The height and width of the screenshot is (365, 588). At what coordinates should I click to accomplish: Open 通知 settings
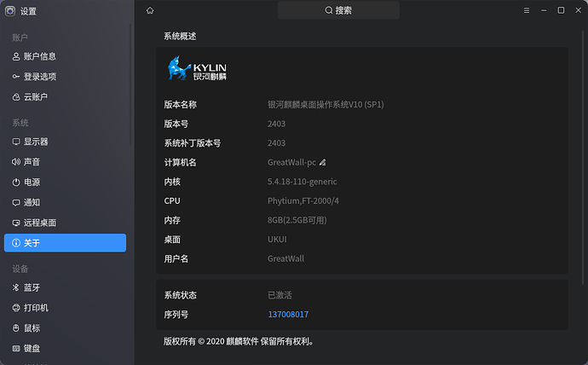coord(65,202)
